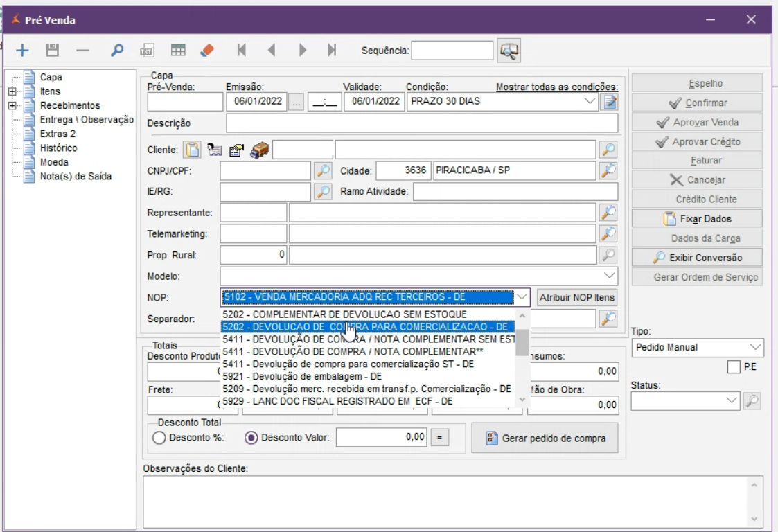
Task: Click into the Descrição text field
Action: tap(421, 123)
